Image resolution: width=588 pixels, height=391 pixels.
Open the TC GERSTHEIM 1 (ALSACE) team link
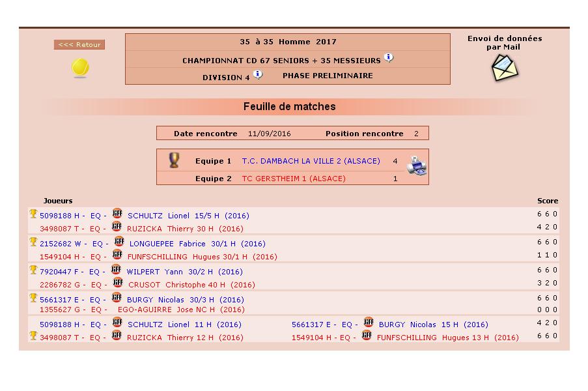pyautogui.click(x=294, y=179)
